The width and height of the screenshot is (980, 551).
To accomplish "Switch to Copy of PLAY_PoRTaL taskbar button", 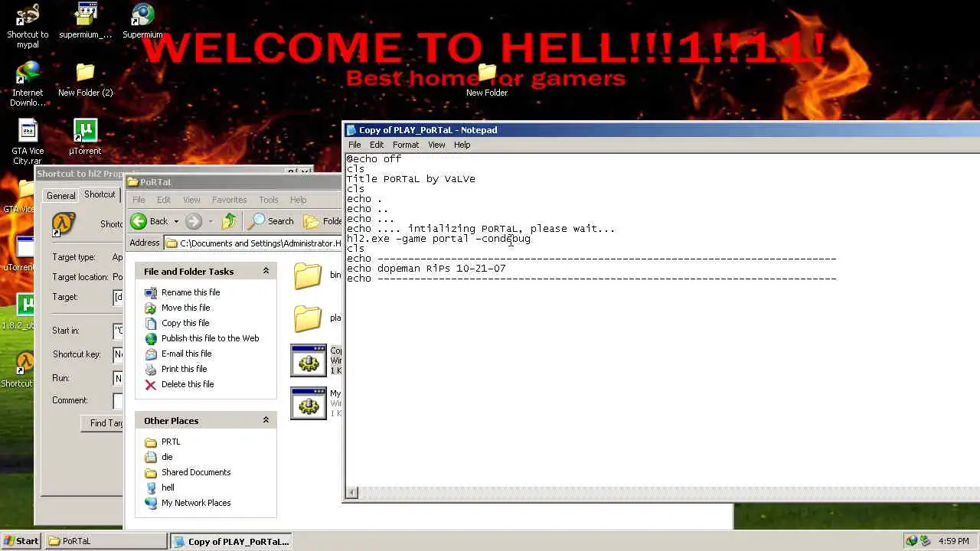I will pyautogui.click(x=231, y=541).
